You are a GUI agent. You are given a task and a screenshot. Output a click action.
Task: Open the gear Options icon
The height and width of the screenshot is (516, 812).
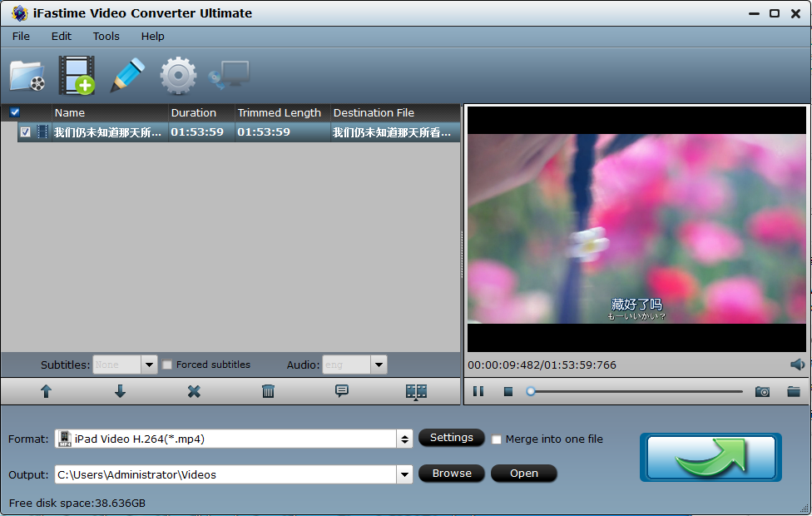(178, 76)
